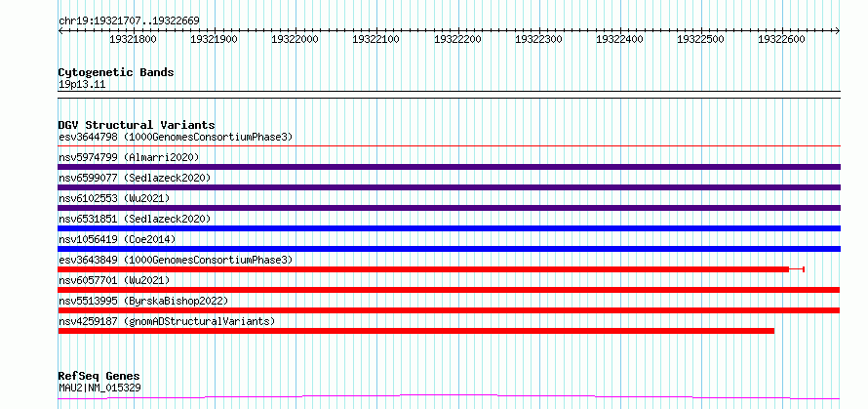
Task: Click red bar for nsv5513995
Action: click(x=449, y=310)
